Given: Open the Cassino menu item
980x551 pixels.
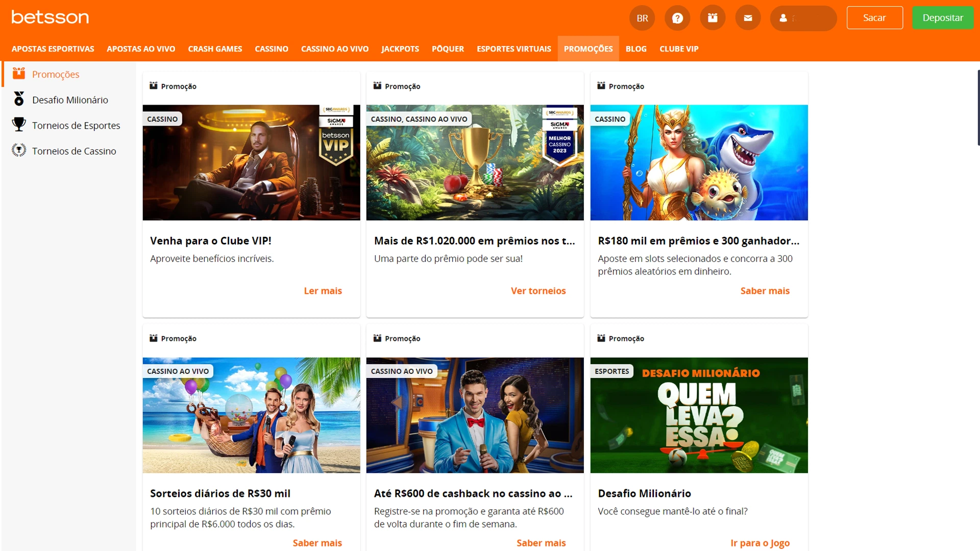Looking at the screenshot, I should (272, 49).
